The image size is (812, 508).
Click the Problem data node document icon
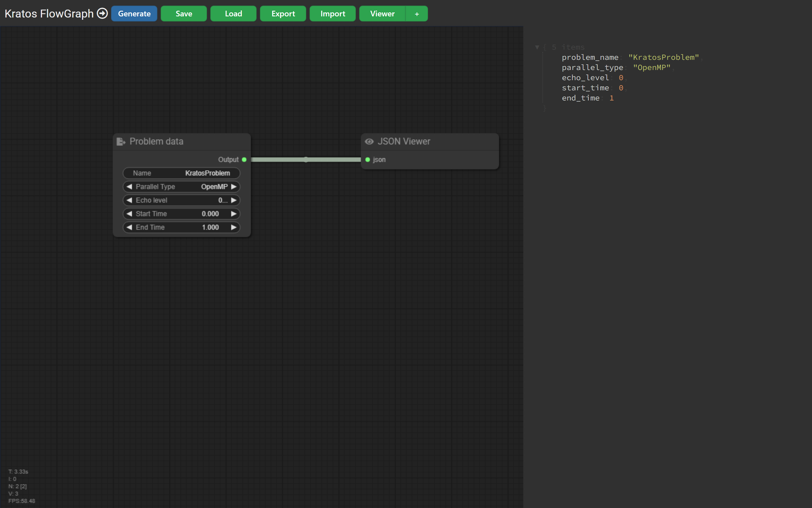[121, 141]
